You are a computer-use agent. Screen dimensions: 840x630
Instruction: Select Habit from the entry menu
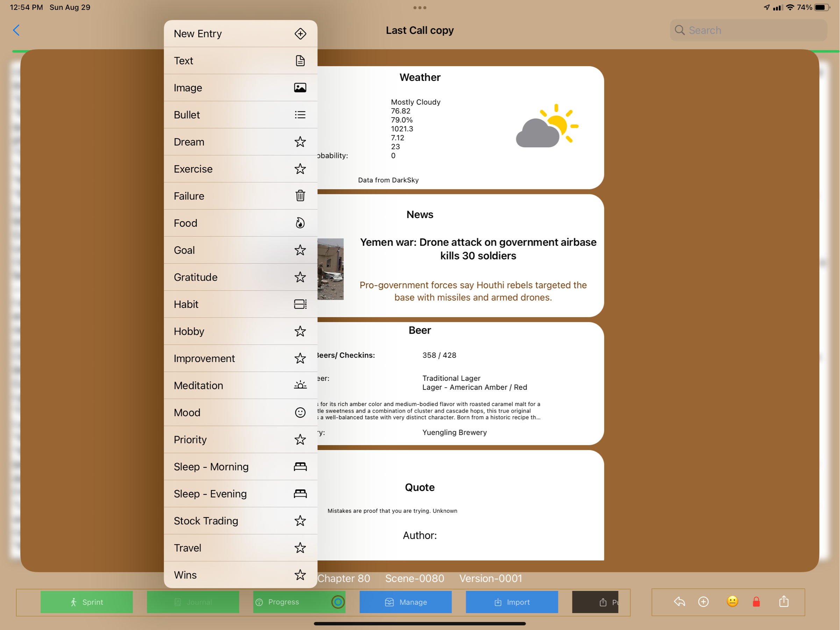point(240,304)
